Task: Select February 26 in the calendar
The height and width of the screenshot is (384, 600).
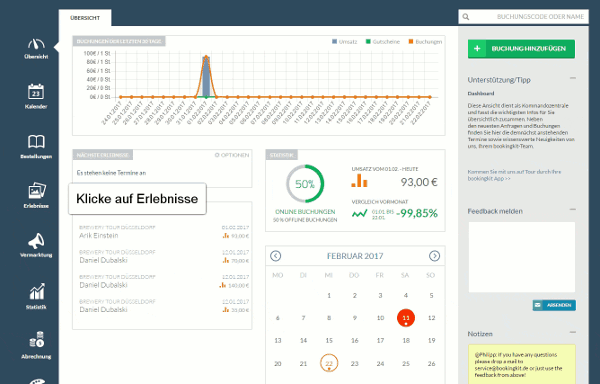Action: [432, 364]
